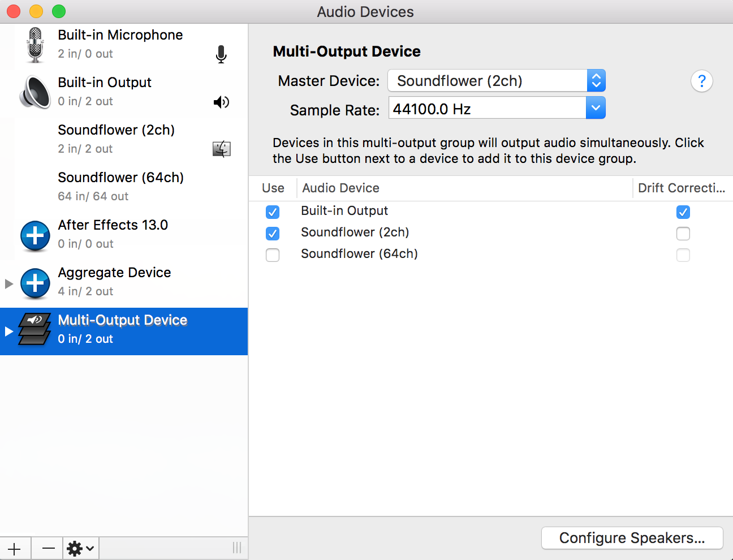Click the red close window button

click(x=14, y=11)
